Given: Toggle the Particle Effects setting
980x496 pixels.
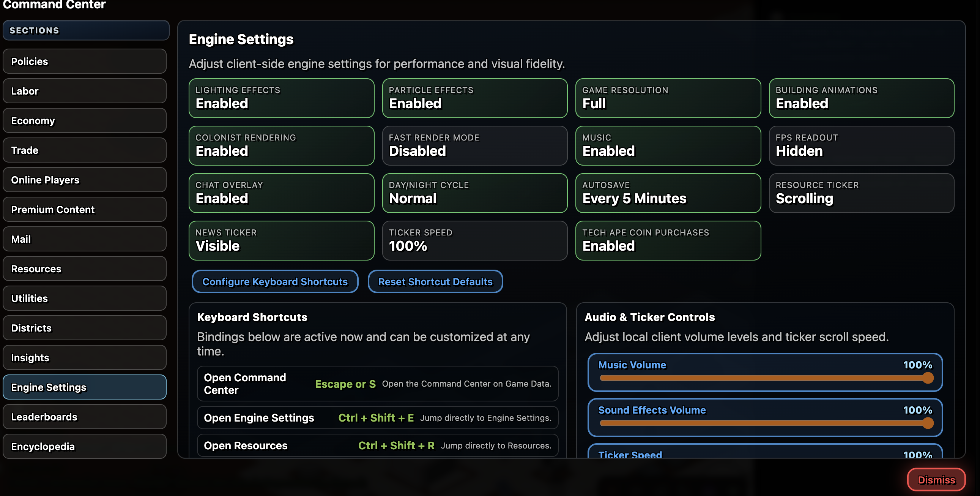Looking at the screenshot, I should [x=475, y=98].
